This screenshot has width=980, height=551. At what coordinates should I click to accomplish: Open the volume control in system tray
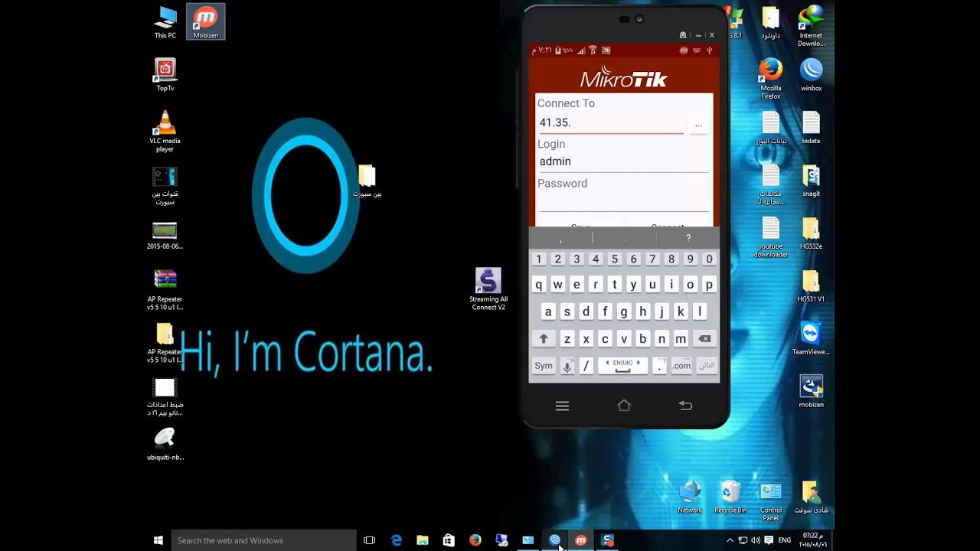[756, 540]
